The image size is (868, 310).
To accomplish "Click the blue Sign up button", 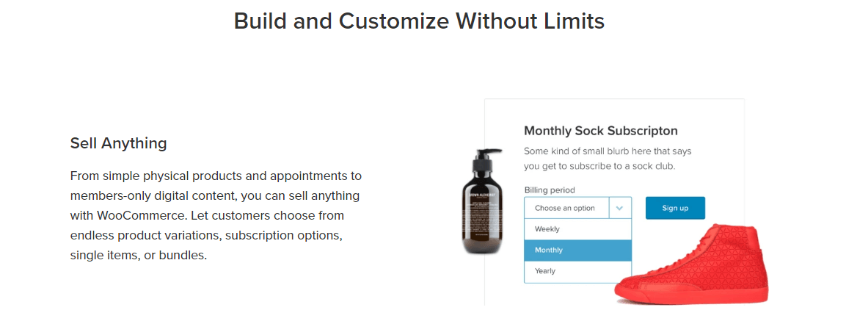I will [675, 208].
